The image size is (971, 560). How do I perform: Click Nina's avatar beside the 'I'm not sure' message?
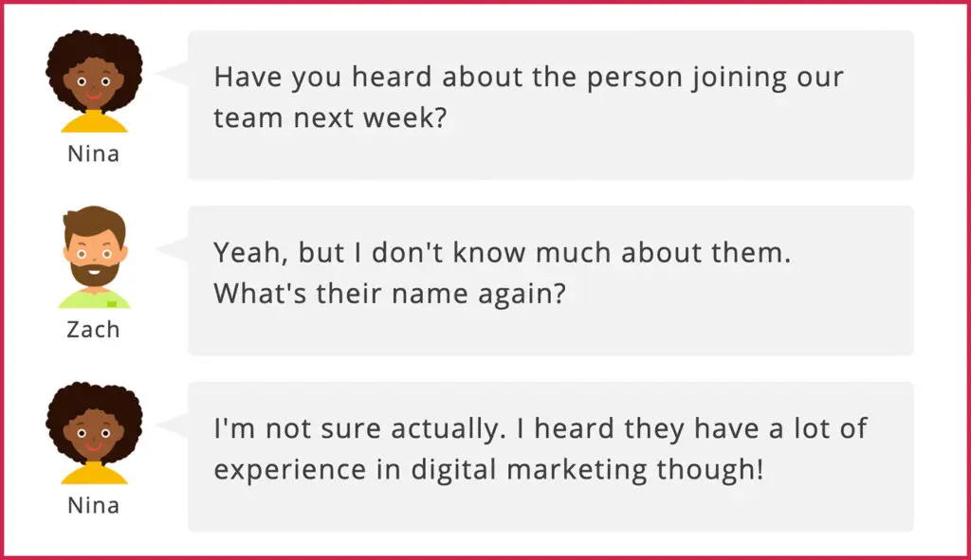pyautogui.click(x=94, y=432)
